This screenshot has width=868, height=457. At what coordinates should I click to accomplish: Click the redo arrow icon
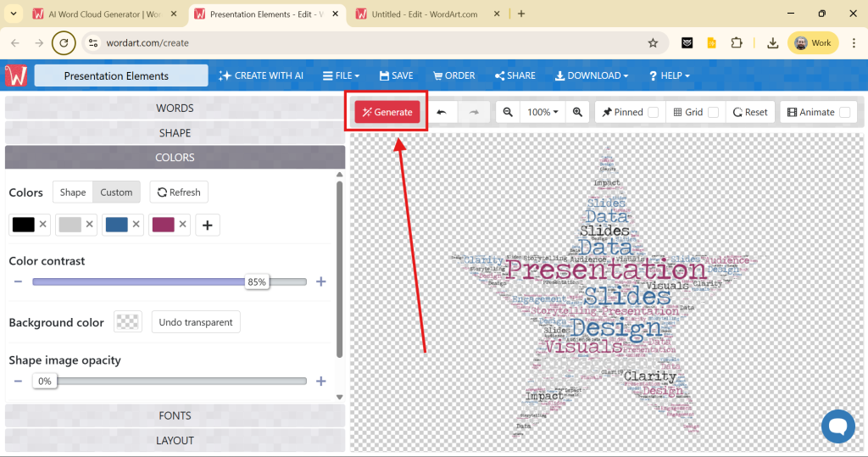point(474,112)
